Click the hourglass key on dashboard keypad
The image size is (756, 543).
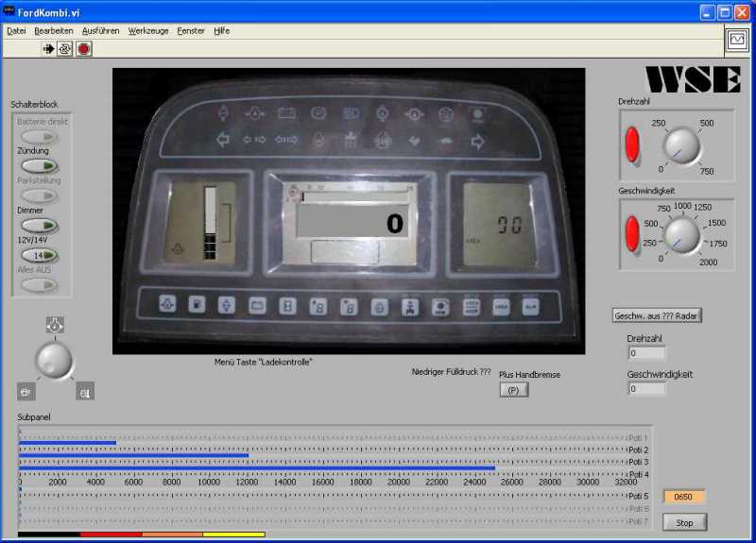click(288, 306)
